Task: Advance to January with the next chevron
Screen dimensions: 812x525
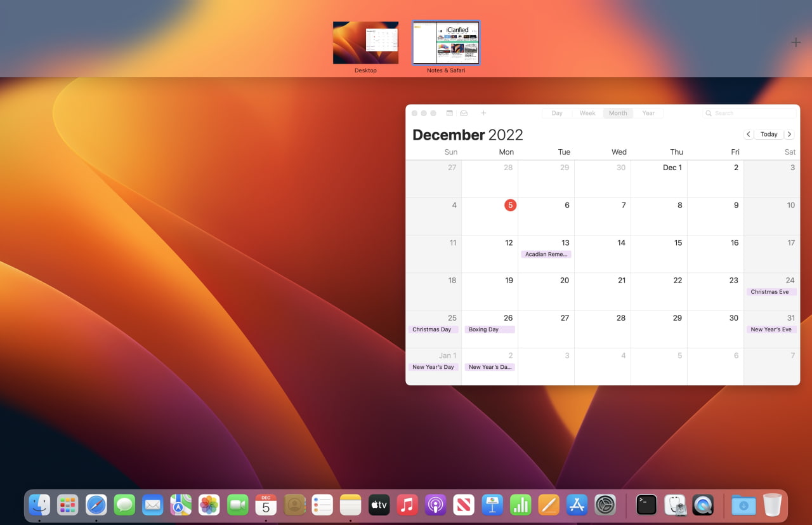Action: [x=789, y=134]
